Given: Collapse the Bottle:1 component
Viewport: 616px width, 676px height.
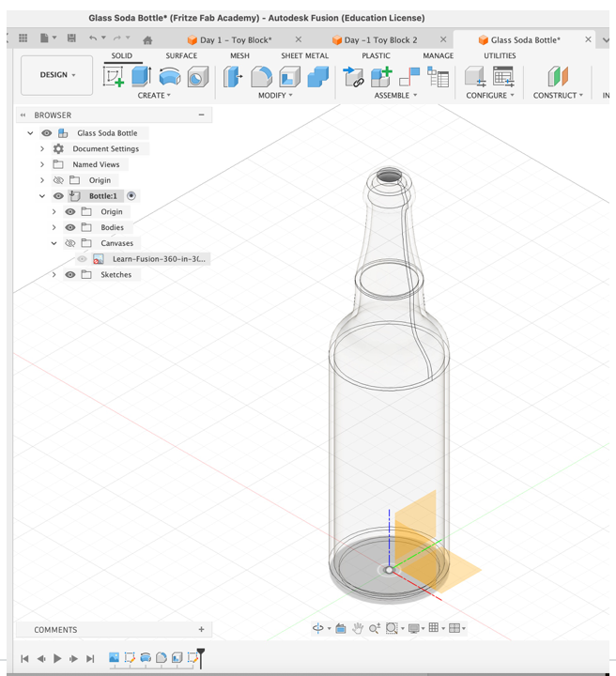Looking at the screenshot, I should click(x=42, y=195).
